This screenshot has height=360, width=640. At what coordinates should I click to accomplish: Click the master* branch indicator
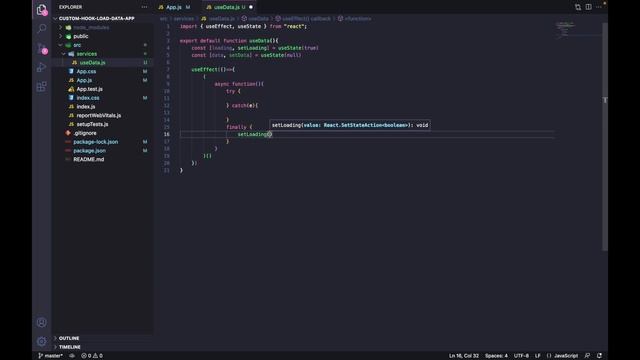coord(50,356)
